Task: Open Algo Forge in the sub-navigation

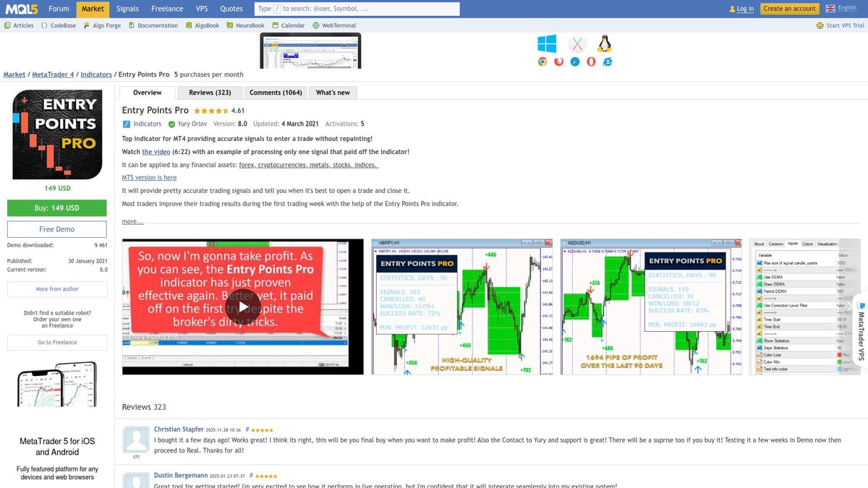Action: [x=103, y=25]
